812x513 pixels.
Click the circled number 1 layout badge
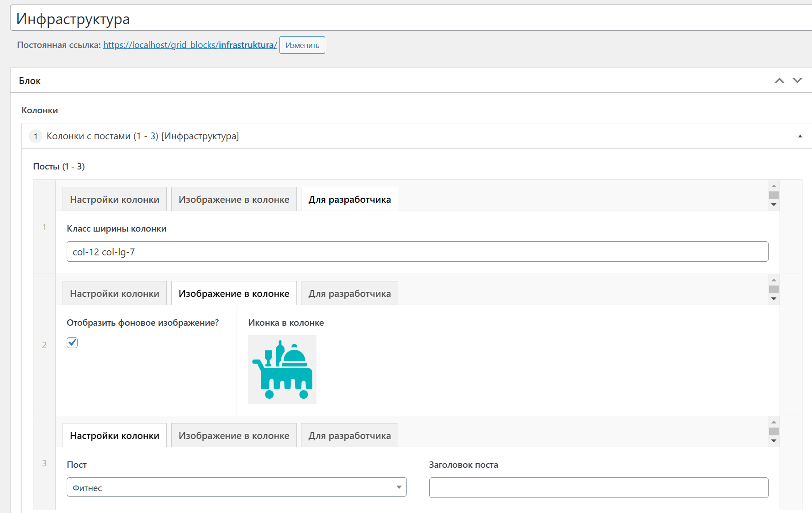pyautogui.click(x=36, y=136)
